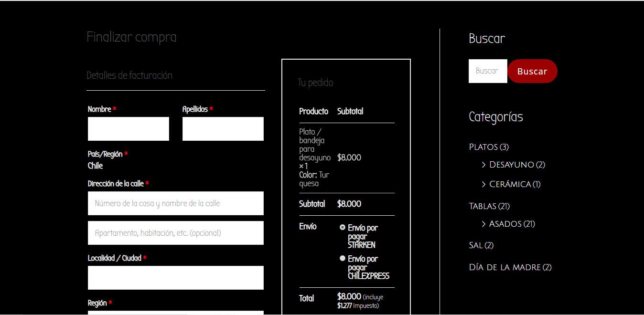Viewport: 644px width, 315px height.
Task: Open the Desayuno subcategory link
Action: coord(511,165)
